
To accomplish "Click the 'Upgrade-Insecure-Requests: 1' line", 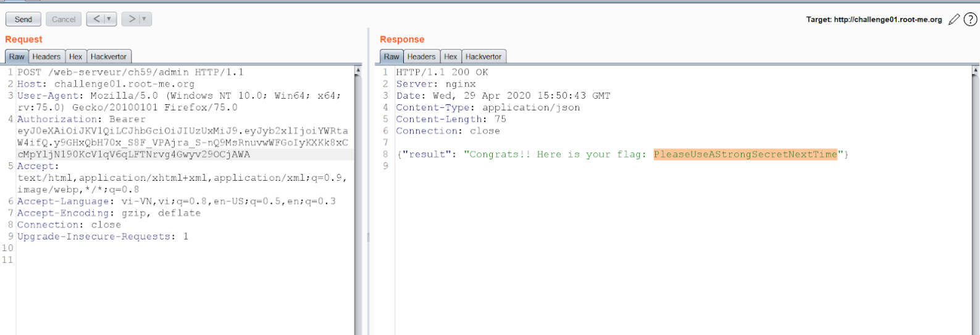I will tap(103, 236).
